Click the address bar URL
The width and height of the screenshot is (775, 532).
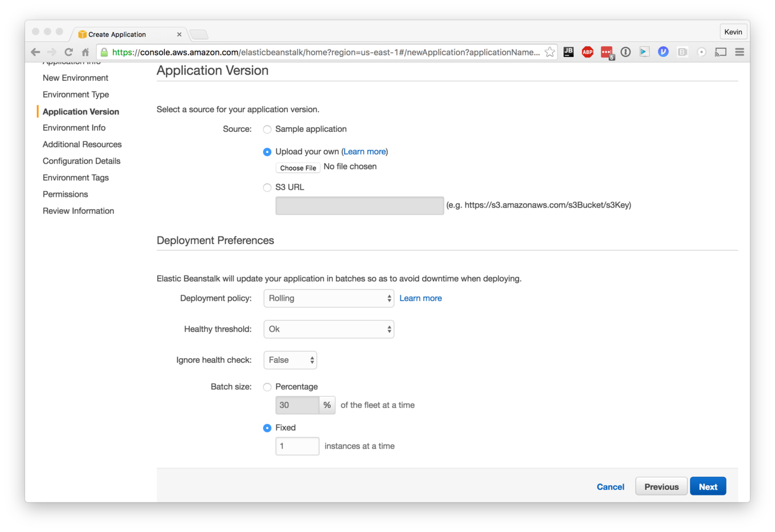pyautogui.click(x=326, y=52)
